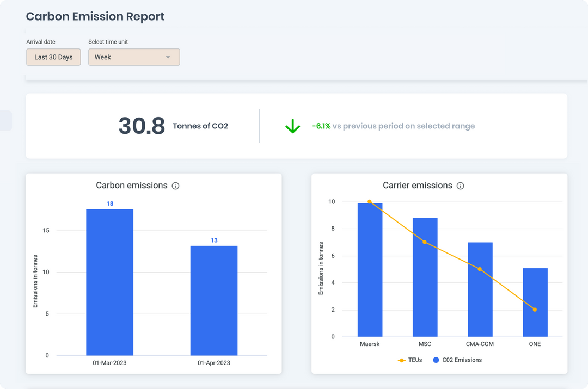
Task: Click the TEUs data point for MSC
Action: (x=425, y=242)
